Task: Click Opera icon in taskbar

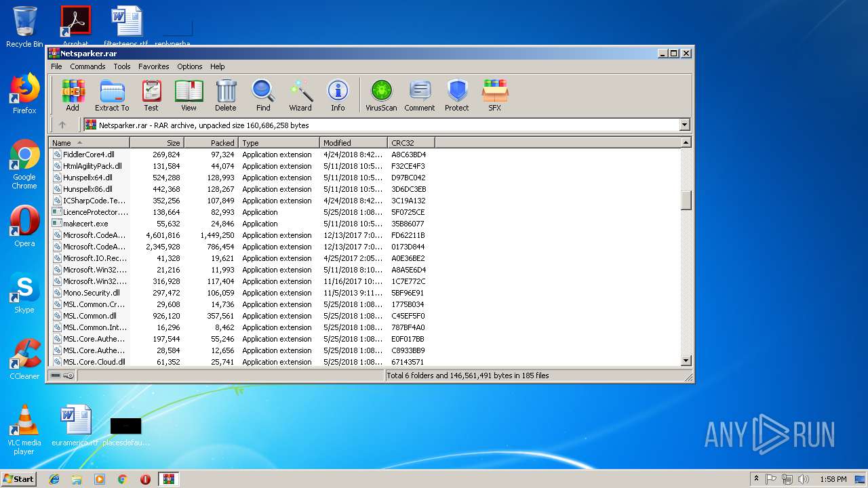Action: point(145,479)
